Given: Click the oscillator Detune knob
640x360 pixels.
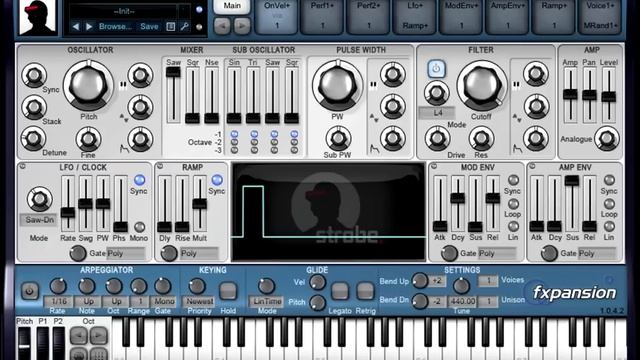Looking at the screenshot, I should pos(34,139).
